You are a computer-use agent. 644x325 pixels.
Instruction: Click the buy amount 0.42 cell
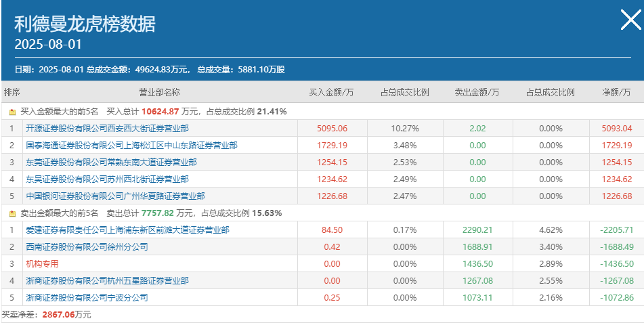pyautogui.click(x=332, y=246)
